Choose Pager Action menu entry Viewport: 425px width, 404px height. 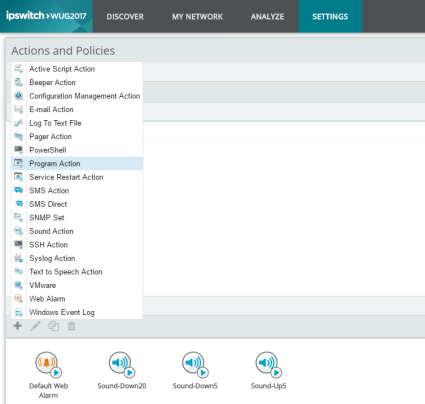[77, 136]
